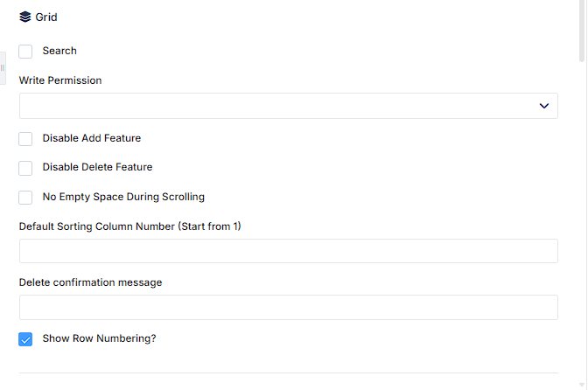The height and width of the screenshot is (390, 588).
Task: Enable the Search checkbox
Action: (25, 52)
